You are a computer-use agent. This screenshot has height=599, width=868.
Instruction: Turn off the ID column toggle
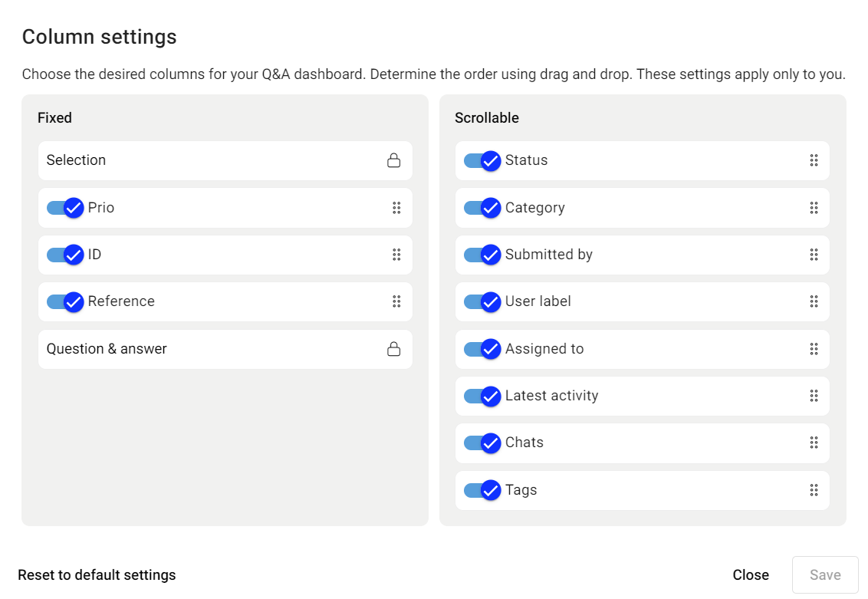(65, 255)
